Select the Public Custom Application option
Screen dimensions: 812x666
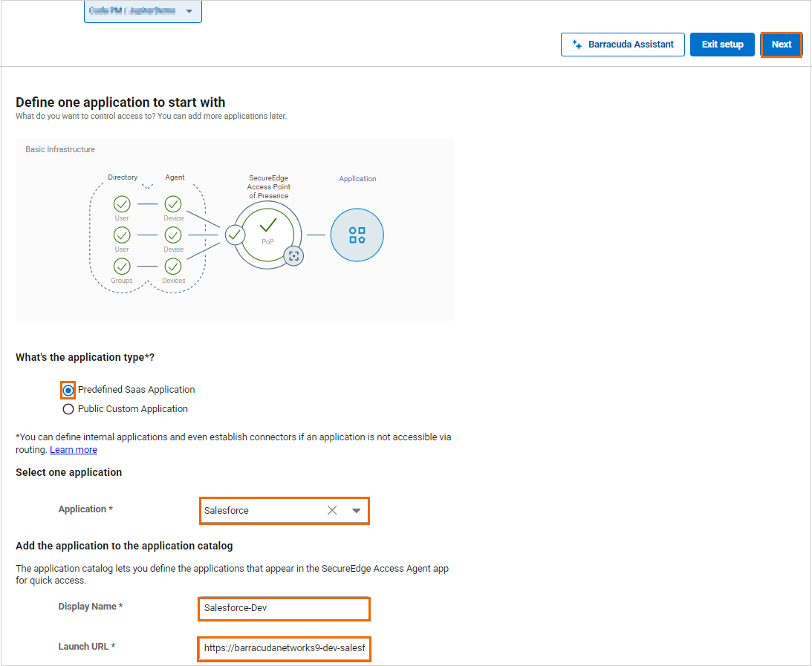(68, 408)
